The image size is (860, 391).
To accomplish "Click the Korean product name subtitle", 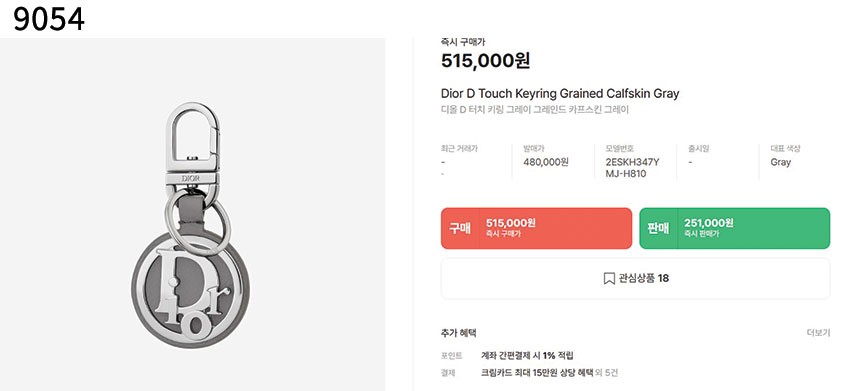I will click(535, 110).
